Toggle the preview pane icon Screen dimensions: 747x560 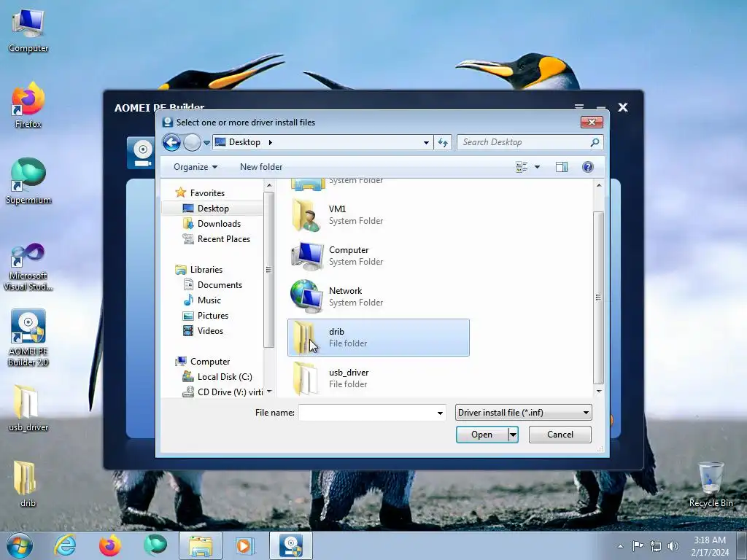[562, 167]
